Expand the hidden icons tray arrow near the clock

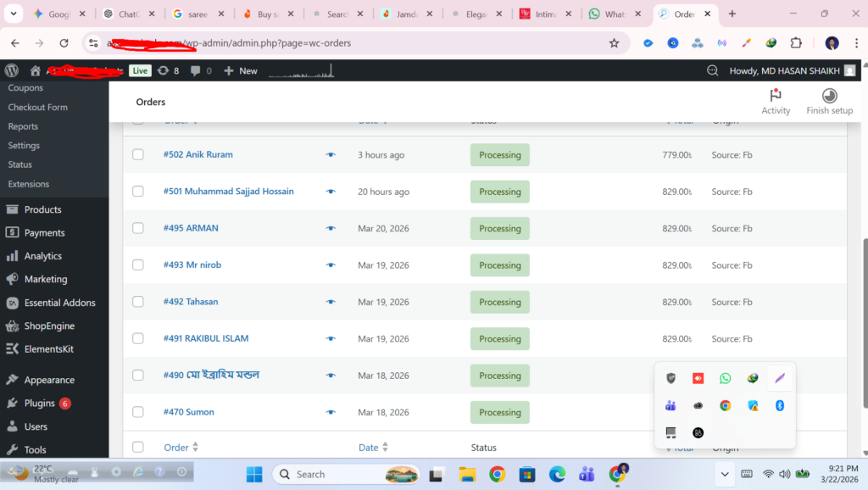(725, 474)
